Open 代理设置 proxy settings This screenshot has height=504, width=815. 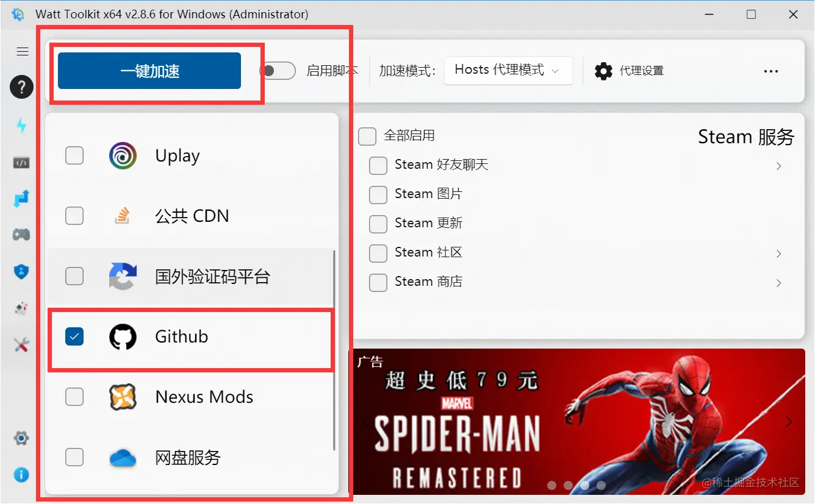[629, 71]
